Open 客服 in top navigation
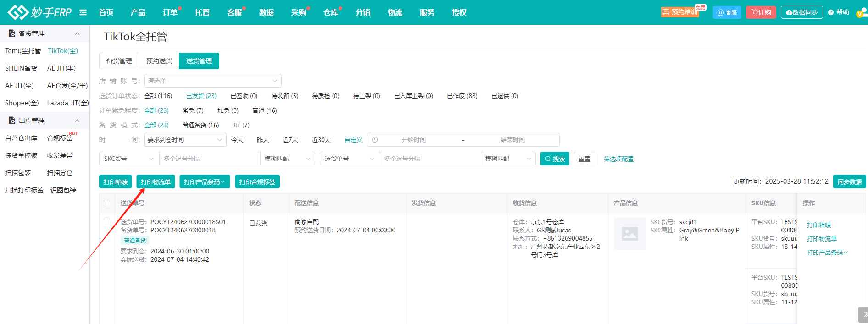This screenshot has width=868, height=324. pyautogui.click(x=234, y=12)
